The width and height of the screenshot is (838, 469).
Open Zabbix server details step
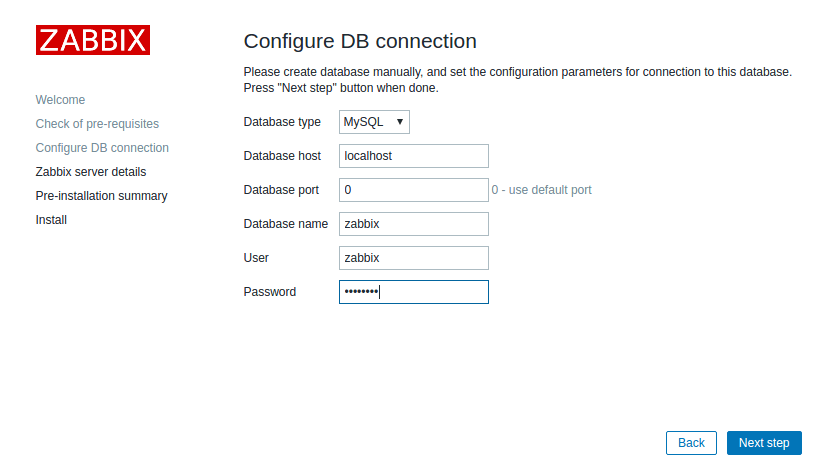point(90,172)
